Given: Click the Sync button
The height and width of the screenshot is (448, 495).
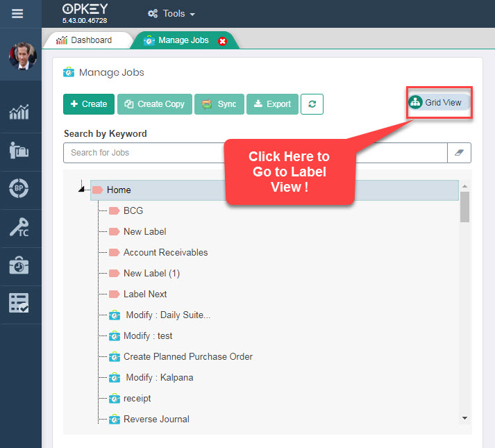Looking at the screenshot, I should coord(219,104).
